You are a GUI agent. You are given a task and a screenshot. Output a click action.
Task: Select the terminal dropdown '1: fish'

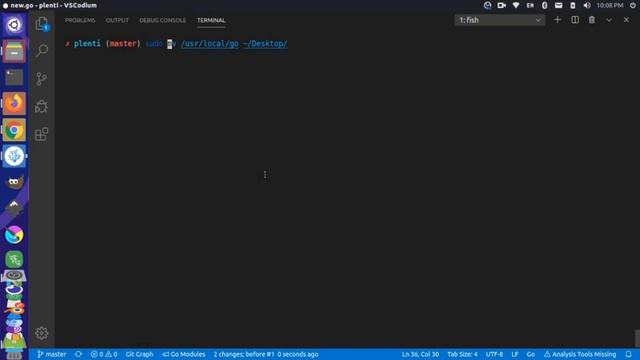pyautogui.click(x=500, y=20)
